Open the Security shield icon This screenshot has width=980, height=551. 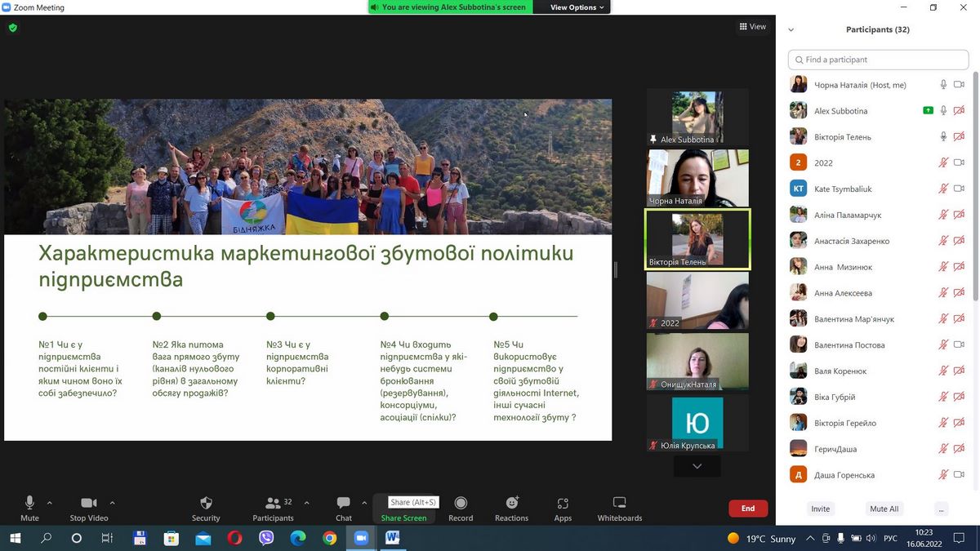point(206,504)
